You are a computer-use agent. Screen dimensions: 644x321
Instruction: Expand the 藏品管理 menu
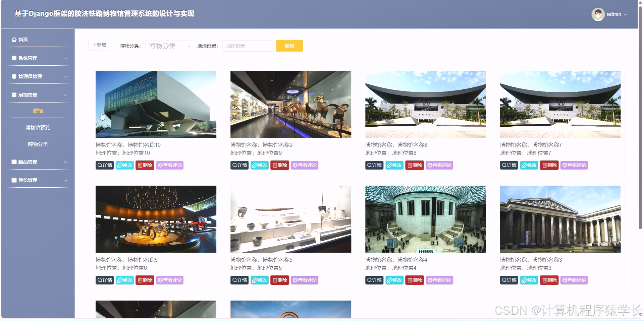[38, 162]
